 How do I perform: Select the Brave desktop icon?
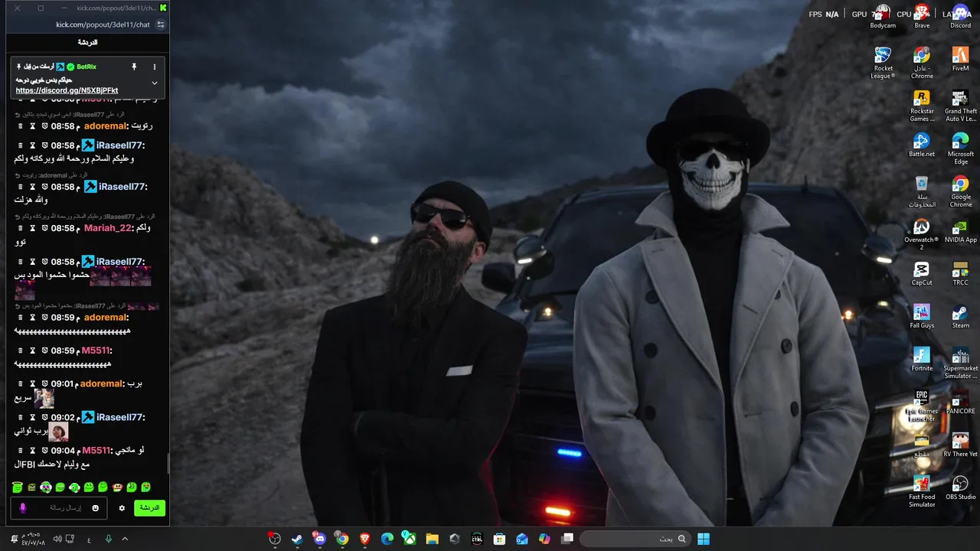point(922,16)
